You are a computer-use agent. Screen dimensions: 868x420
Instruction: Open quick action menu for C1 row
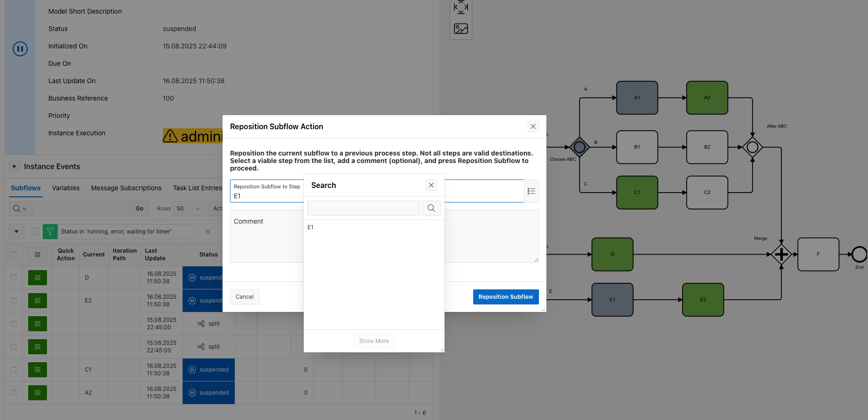click(x=38, y=370)
